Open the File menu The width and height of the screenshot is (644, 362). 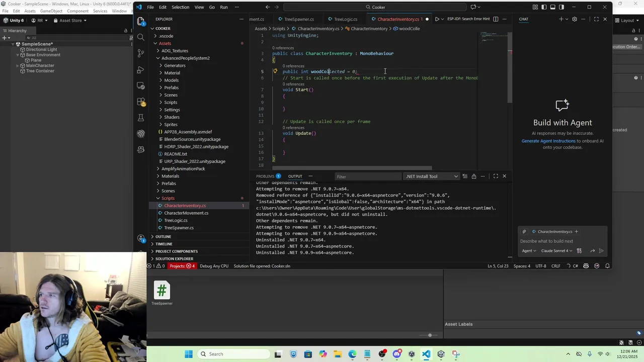click(x=150, y=7)
